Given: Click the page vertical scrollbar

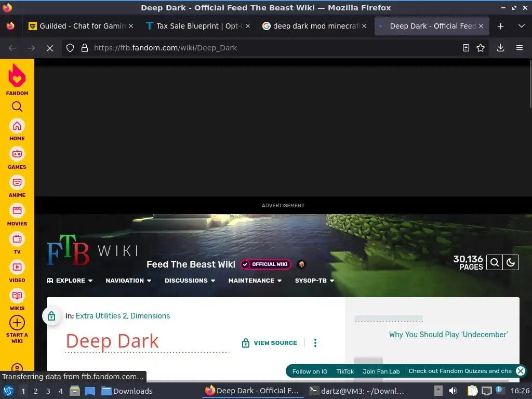Looking at the screenshot, I should tap(530, 84).
